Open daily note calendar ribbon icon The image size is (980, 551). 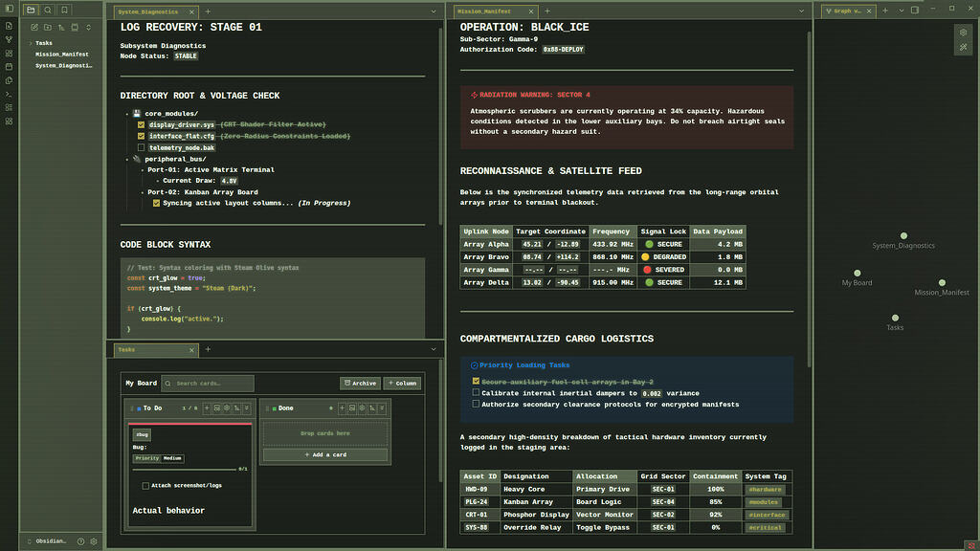[x=9, y=66]
